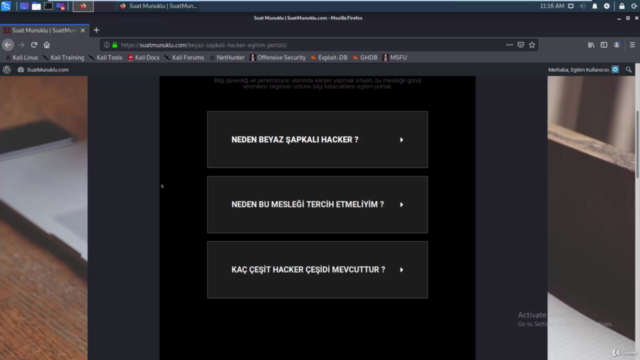640x360 pixels.
Task: Open the Firefox home page
Action: [47, 45]
